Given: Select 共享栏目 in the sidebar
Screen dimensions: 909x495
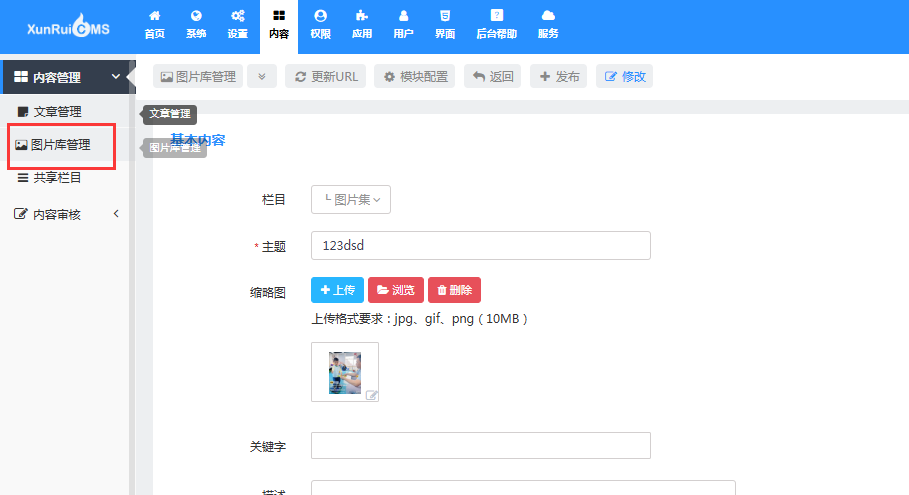Looking at the screenshot, I should click(57, 178).
